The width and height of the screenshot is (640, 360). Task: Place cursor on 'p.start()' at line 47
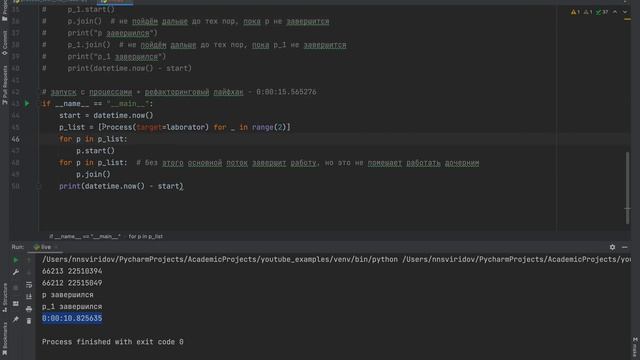tap(96, 151)
